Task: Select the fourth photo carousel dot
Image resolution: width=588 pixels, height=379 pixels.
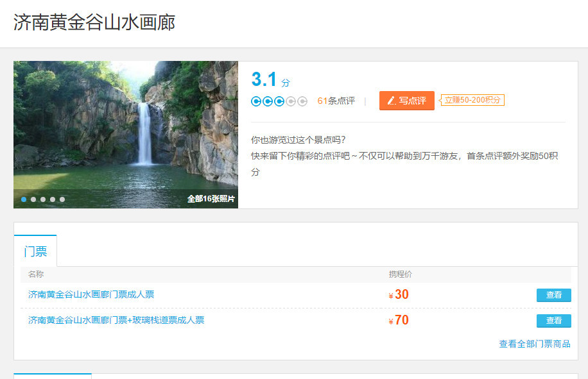Action: click(x=53, y=199)
